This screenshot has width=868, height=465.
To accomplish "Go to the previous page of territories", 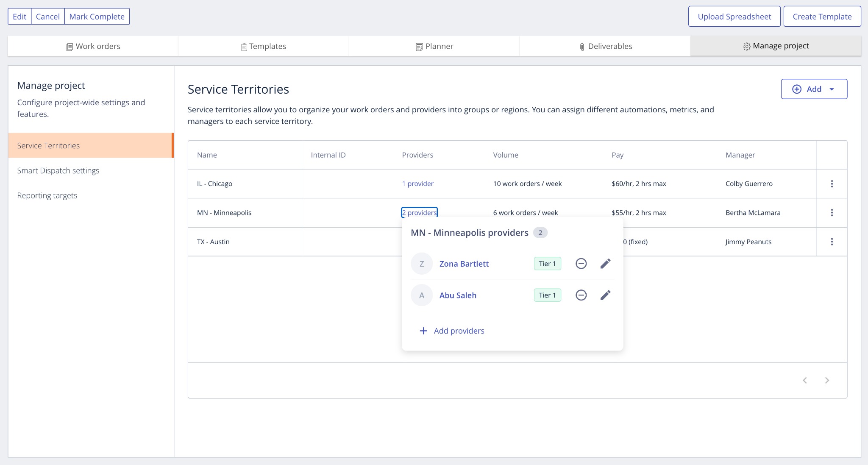I will 804,380.
